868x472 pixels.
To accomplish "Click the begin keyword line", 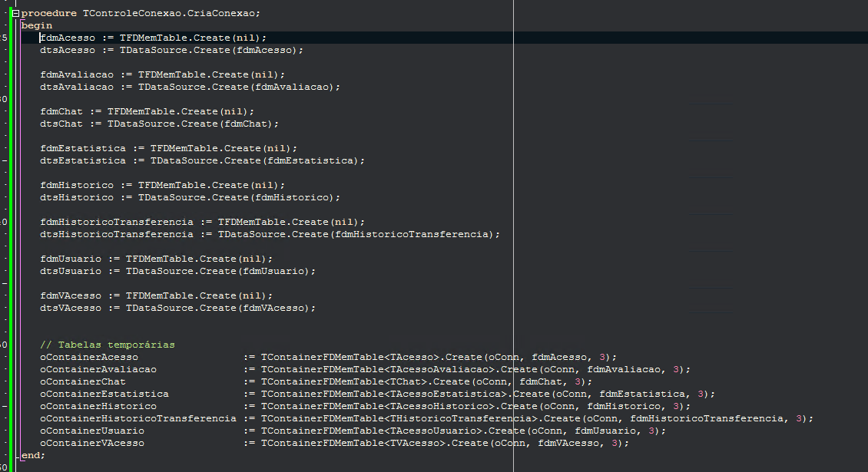I will coord(37,25).
